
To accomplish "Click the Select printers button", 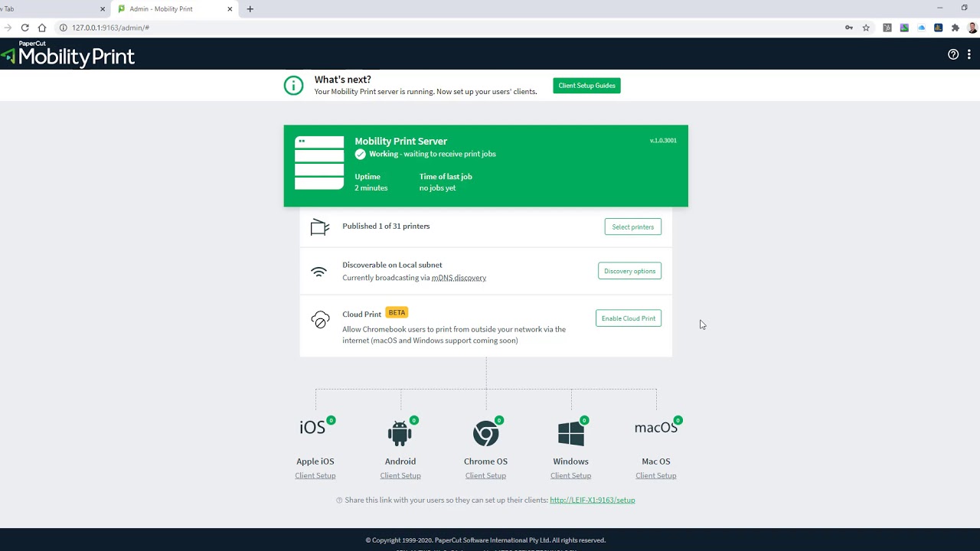I will (632, 227).
